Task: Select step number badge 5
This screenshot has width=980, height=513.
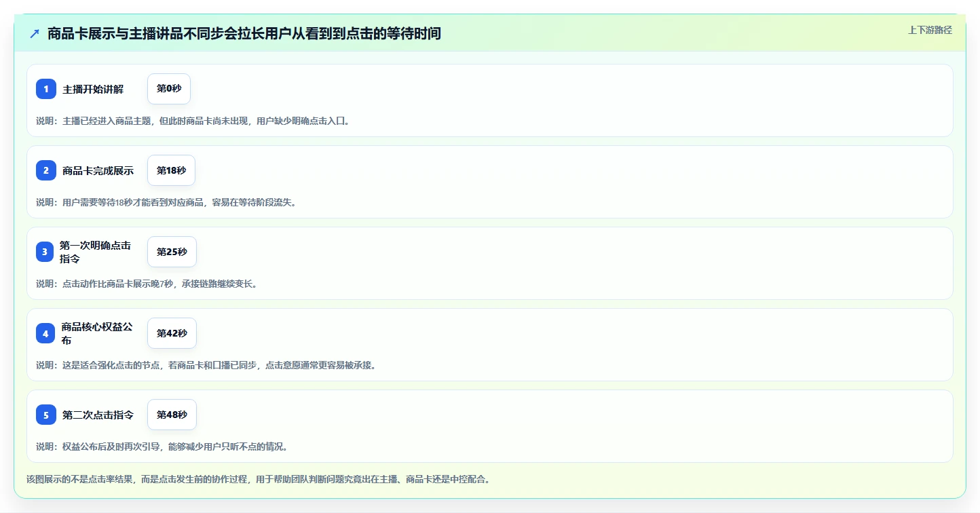Action: point(46,415)
